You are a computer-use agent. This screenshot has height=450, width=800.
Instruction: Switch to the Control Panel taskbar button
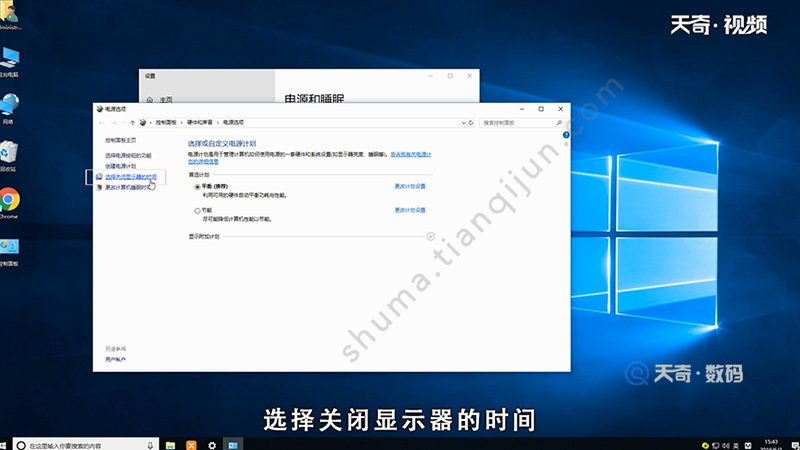tap(233, 445)
